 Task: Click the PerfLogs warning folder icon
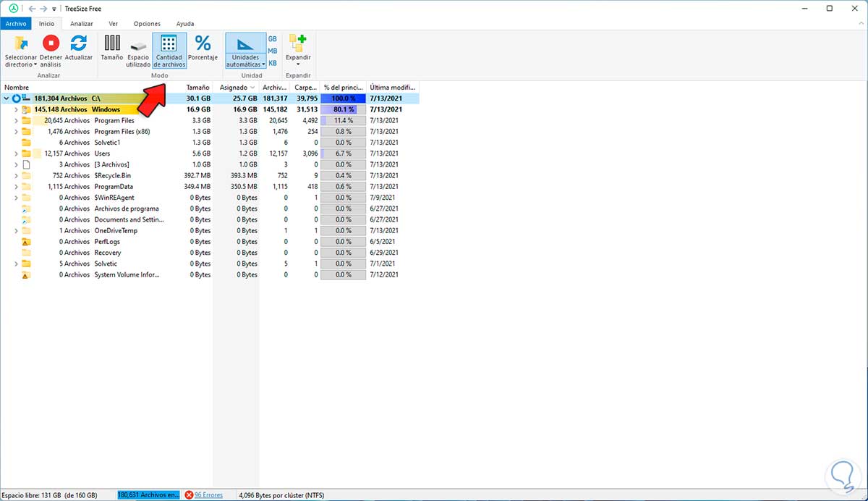pyautogui.click(x=27, y=242)
